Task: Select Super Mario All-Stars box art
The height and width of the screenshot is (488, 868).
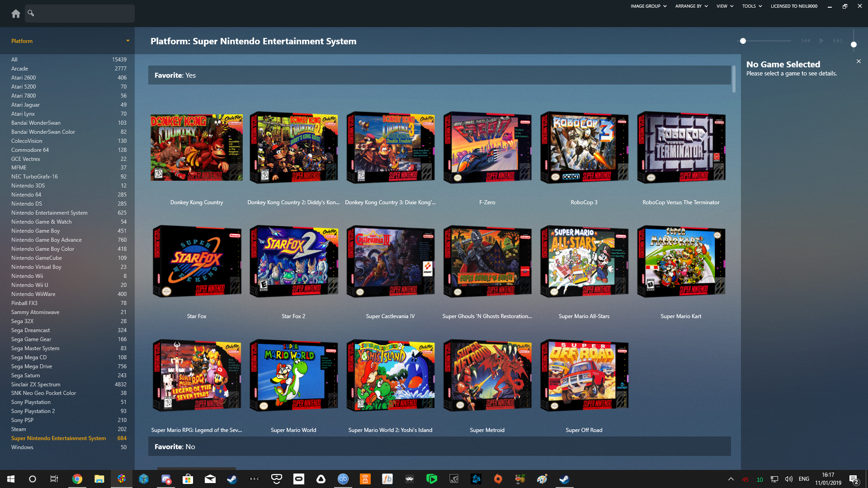Action: (x=584, y=261)
